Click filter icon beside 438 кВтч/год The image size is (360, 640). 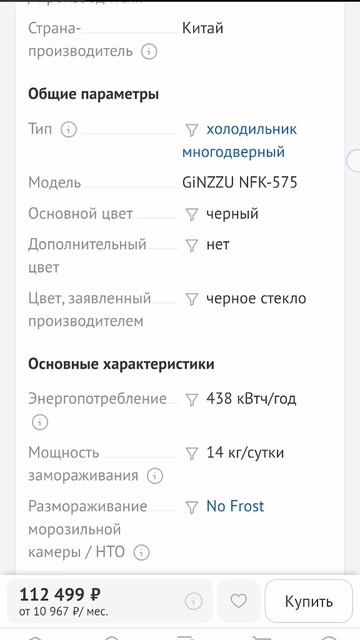tap(192, 399)
